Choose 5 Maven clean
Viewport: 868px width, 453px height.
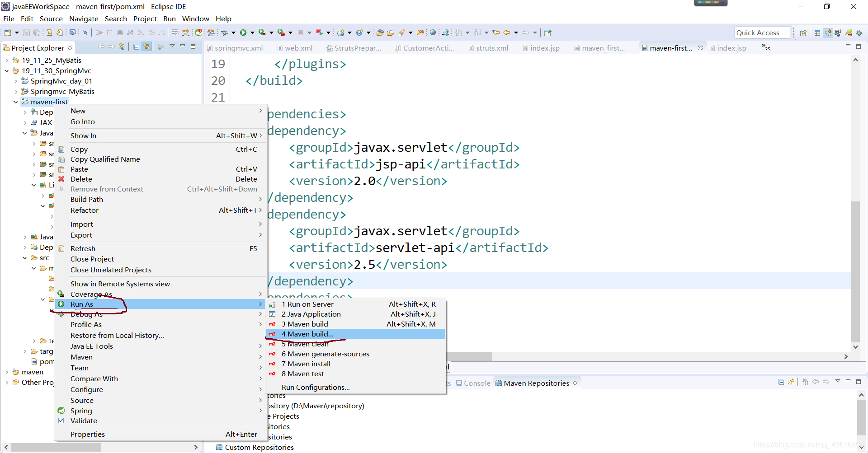click(356, 344)
